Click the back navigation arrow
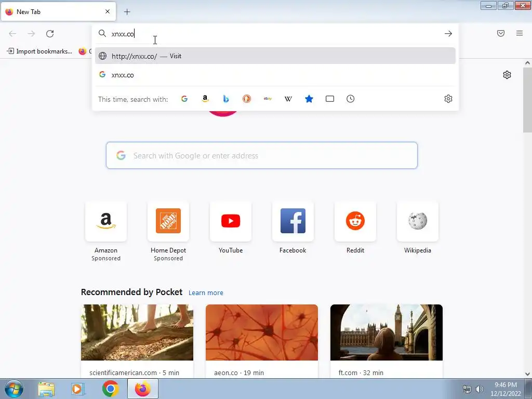 12,34
